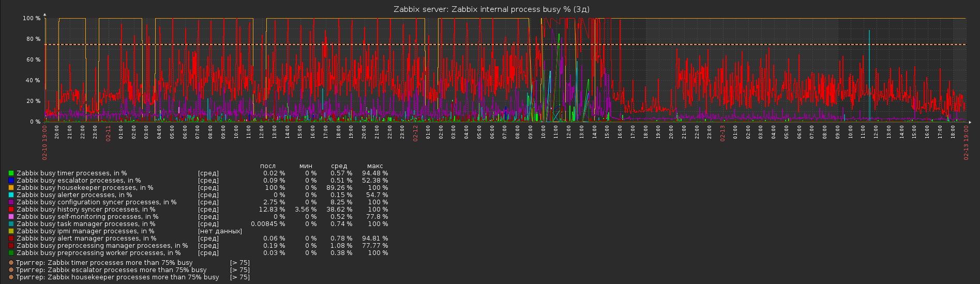Image resolution: width=980 pixels, height=284 pixels.
Task: Click the 02-13 19:00 end label on time axis
Action: (x=966, y=142)
